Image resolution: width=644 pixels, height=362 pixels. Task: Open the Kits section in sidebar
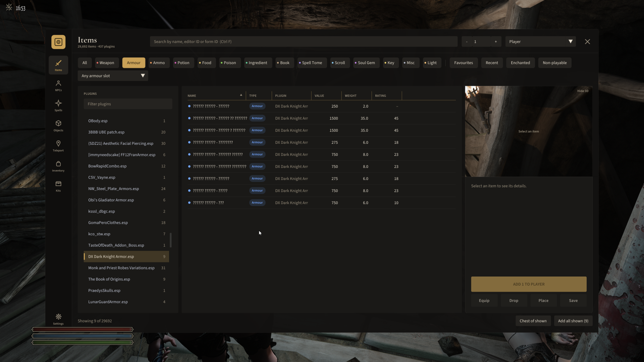click(58, 186)
